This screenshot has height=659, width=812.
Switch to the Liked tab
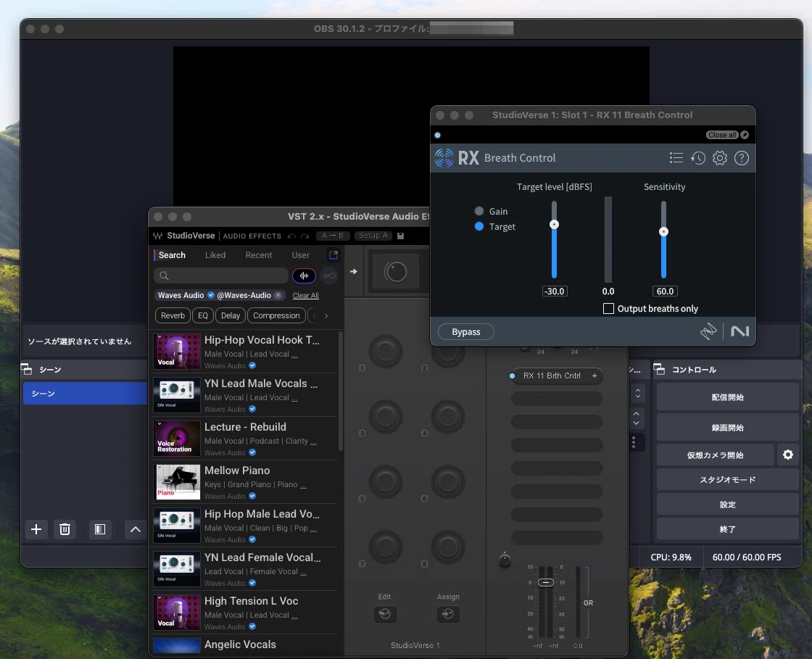pyautogui.click(x=215, y=255)
